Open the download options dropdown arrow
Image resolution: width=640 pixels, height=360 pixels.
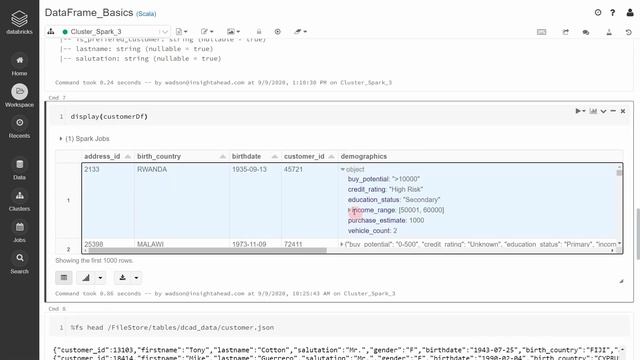[x=136, y=278]
